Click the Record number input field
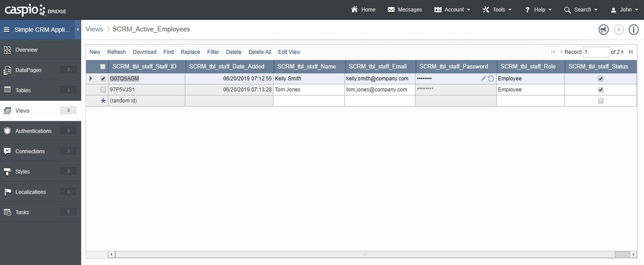The height and width of the screenshot is (265, 644). pyautogui.click(x=595, y=52)
